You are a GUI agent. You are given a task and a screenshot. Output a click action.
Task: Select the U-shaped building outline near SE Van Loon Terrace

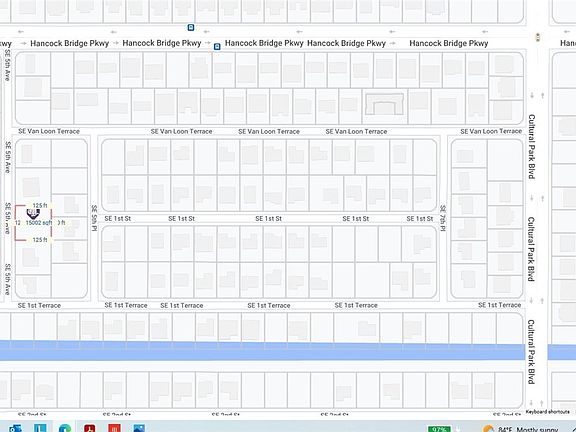pyautogui.click(x=384, y=104)
